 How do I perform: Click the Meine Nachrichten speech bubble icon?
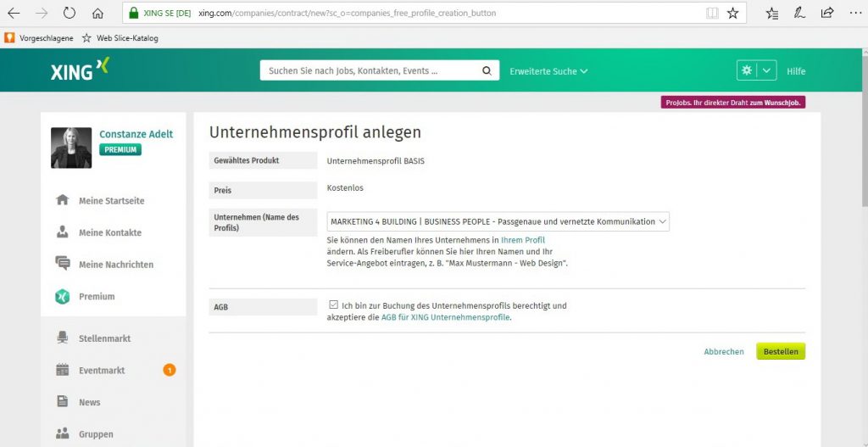click(x=63, y=263)
